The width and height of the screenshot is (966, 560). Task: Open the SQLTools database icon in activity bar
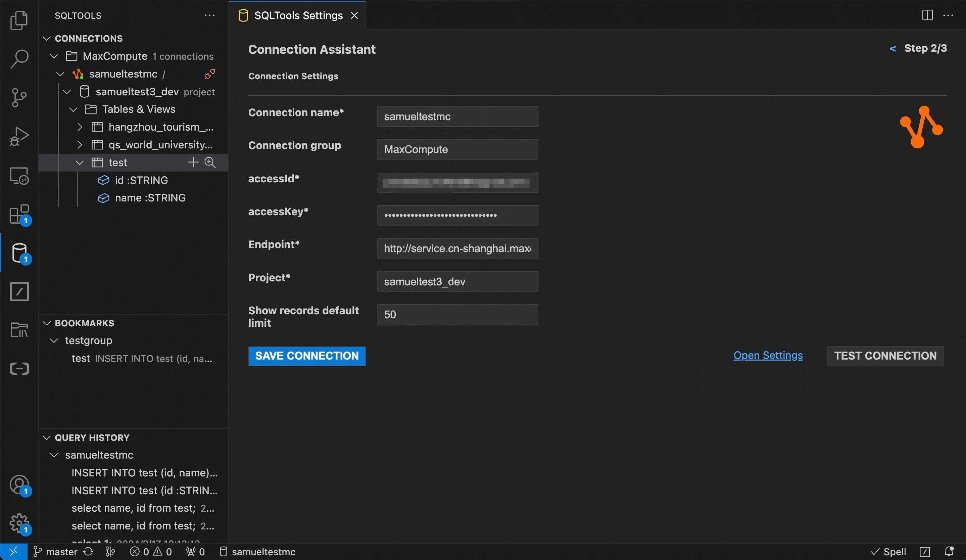click(x=19, y=252)
